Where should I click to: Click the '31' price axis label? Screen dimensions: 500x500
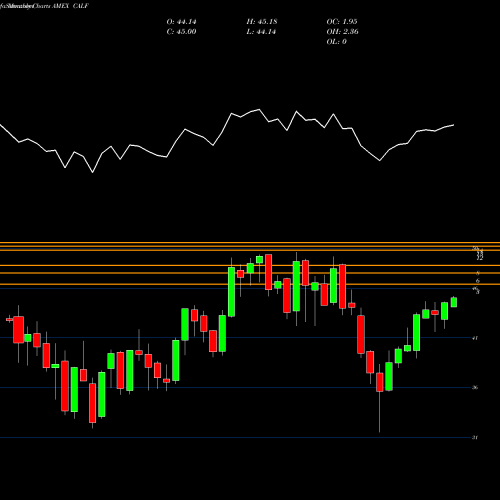(x=475, y=437)
